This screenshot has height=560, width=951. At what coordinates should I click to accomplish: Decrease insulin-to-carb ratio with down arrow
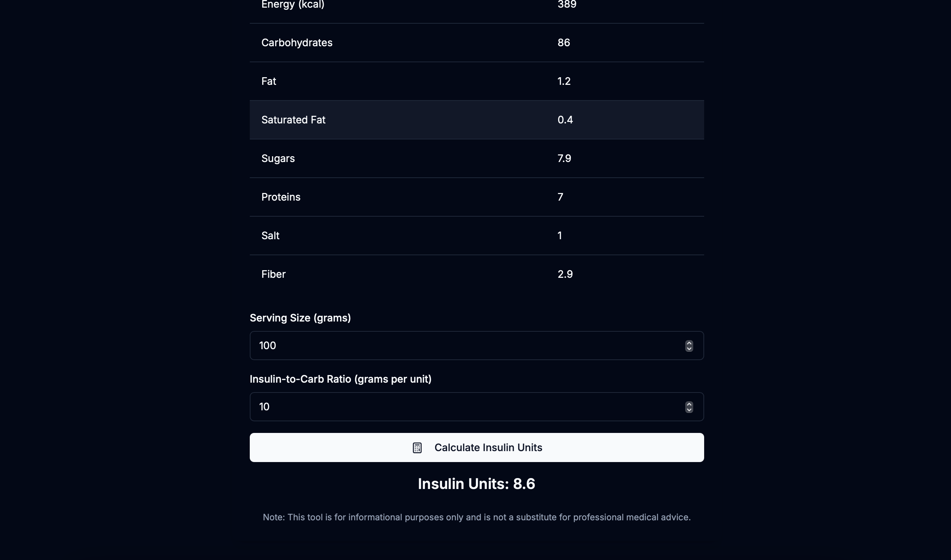689,410
